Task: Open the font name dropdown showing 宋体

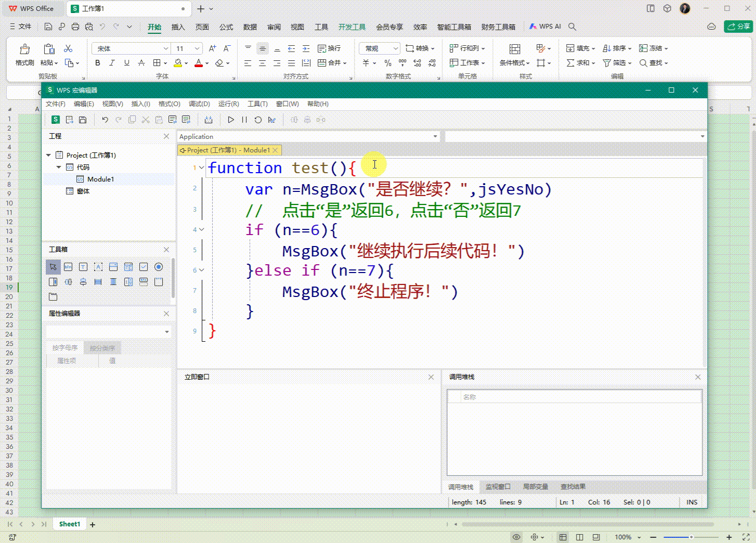Action: (165, 48)
